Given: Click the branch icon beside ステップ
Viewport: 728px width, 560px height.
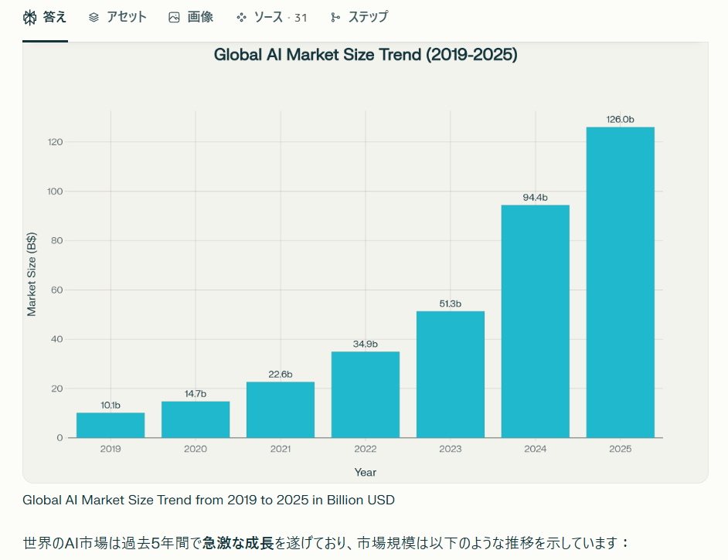Looking at the screenshot, I should [x=335, y=17].
